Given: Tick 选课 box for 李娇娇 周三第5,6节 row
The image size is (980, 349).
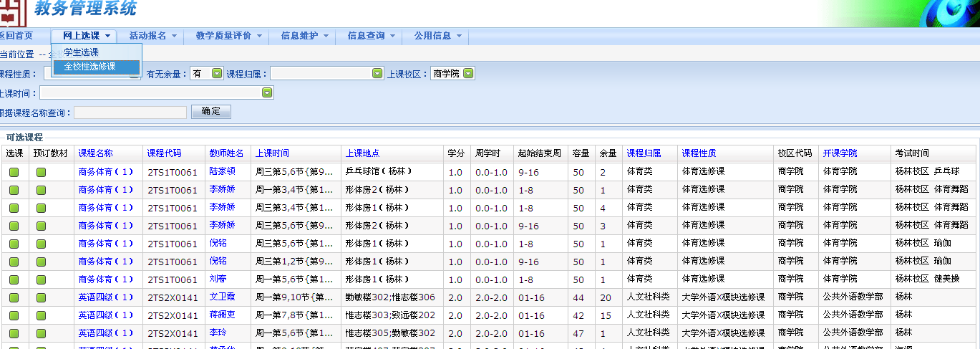Looking at the screenshot, I should click(x=14, y=226).
